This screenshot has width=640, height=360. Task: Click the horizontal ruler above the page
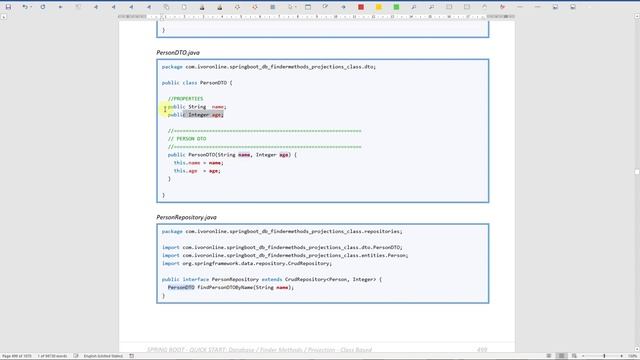coord(316,17)
